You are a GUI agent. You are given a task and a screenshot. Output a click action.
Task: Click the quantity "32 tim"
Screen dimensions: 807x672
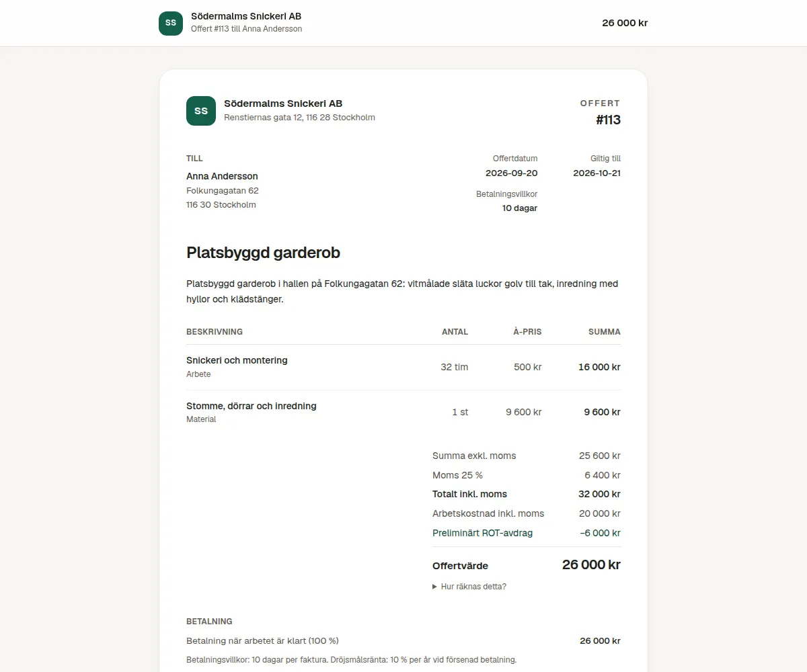click(455, 368)
